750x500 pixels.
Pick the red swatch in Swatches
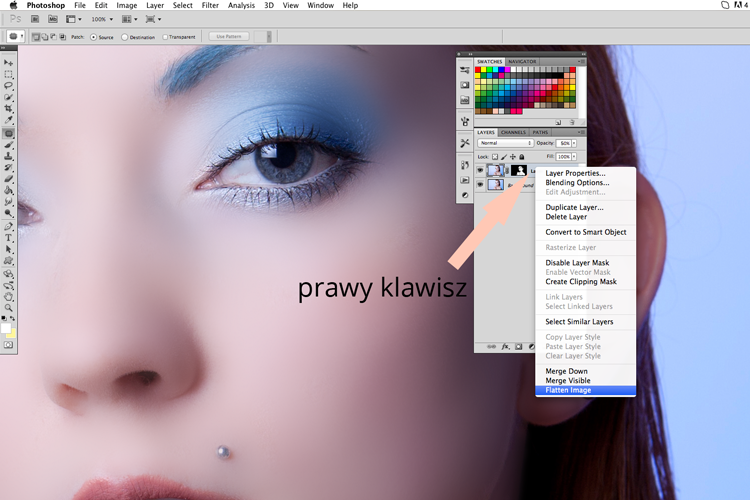coord(477,70)
